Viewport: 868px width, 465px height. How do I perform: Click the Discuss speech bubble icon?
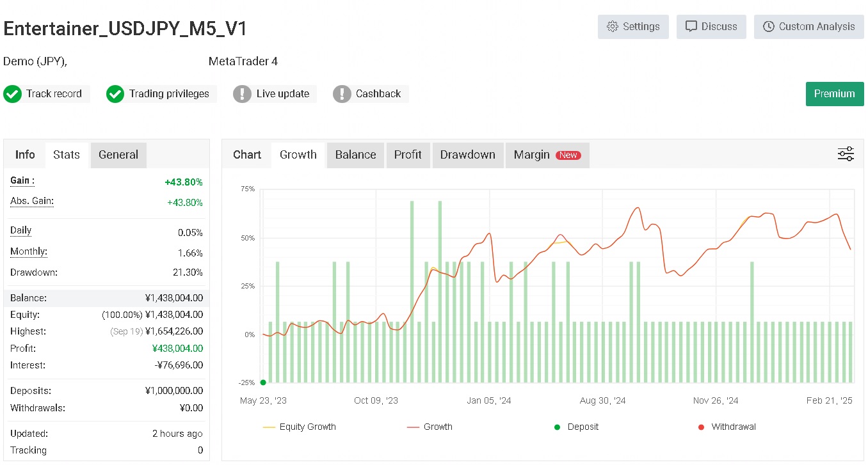click(691, 27)
